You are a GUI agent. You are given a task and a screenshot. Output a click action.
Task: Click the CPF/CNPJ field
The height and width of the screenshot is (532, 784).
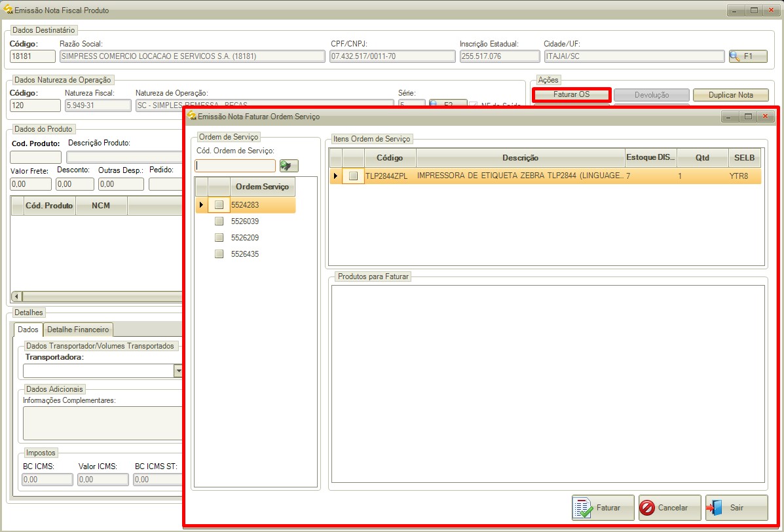[x=392, y=56]
